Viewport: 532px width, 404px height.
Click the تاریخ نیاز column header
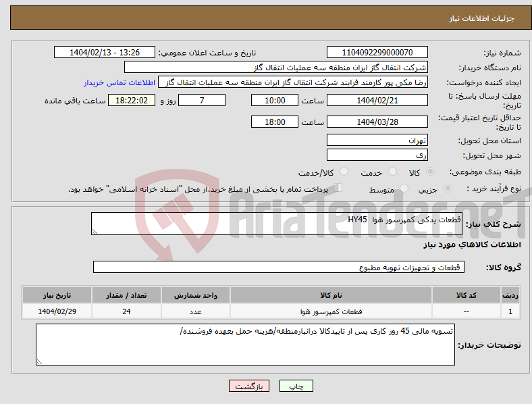pos(57,295)
